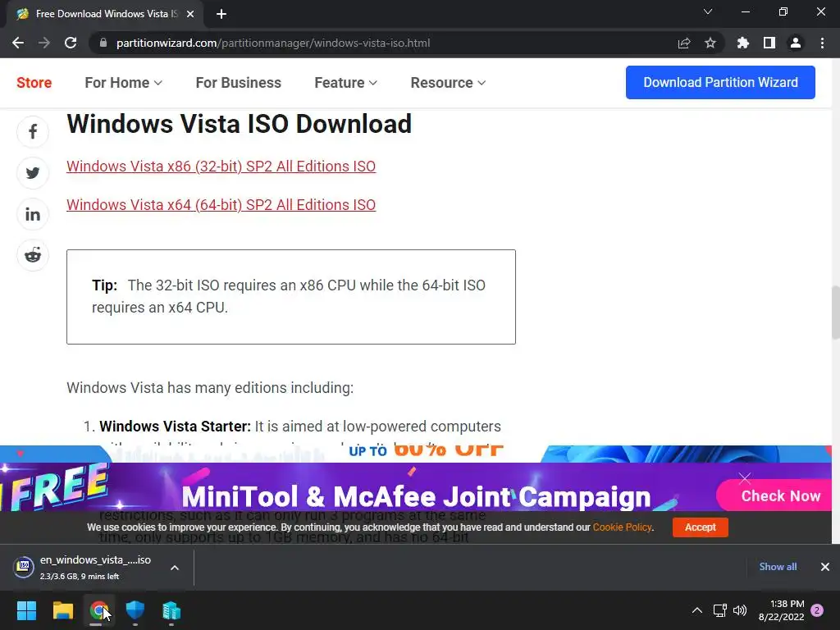
Task: Open the Windows Start menu
Action: pyautogui.click(x=26, y=610)
